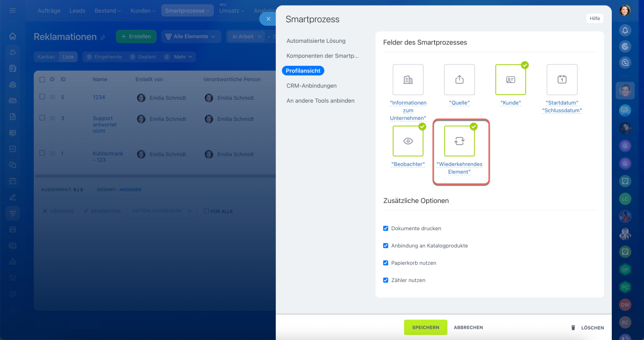Screen dimensions: 644x340
Task: Deselect the "Kunde" field tile
Action: pos(511,80)
